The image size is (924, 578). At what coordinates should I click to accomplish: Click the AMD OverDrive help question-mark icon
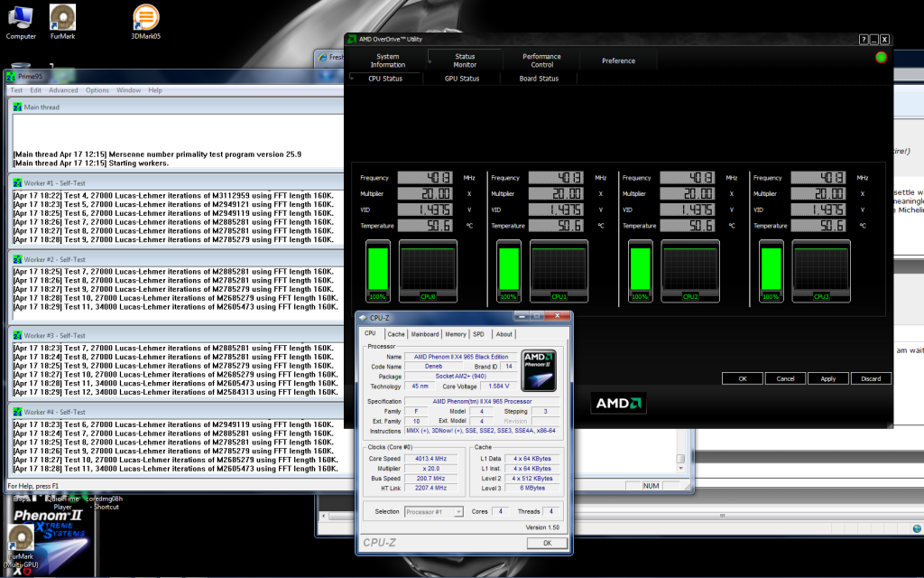864,40
